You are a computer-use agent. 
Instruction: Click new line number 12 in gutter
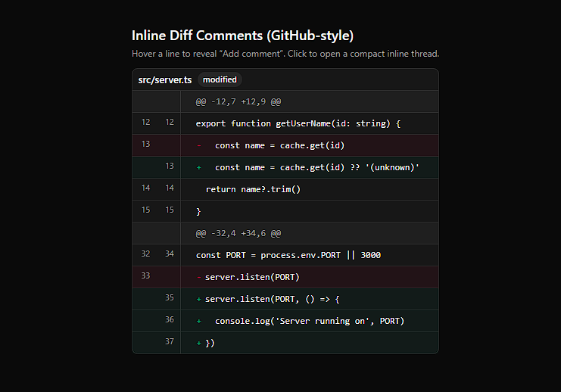[170, 122]
